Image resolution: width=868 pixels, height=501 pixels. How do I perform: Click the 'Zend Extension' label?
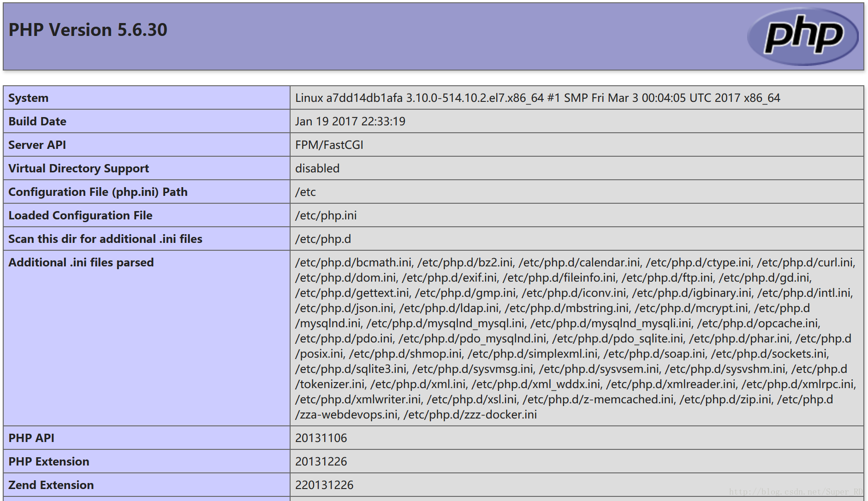[51, 485]
